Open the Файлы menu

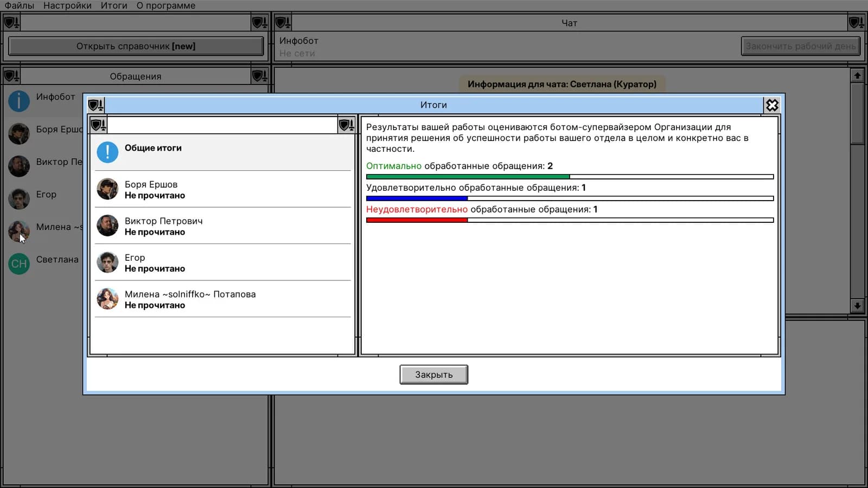click(19, 5)
